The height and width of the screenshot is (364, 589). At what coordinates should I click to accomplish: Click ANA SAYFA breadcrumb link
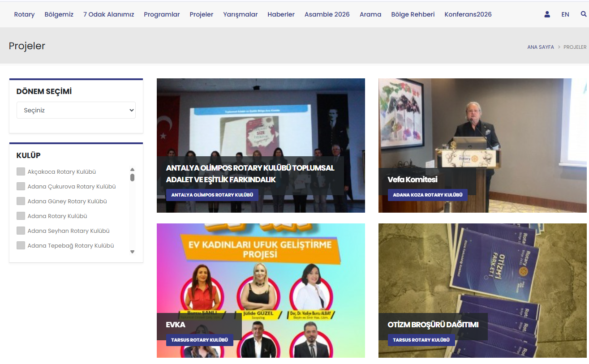pos(540,47)
